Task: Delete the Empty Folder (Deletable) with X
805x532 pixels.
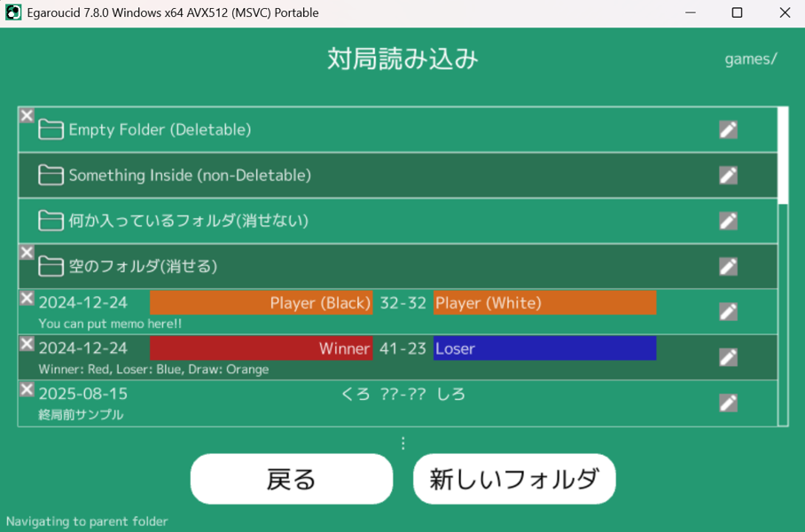Action: (x=27, y=116)
